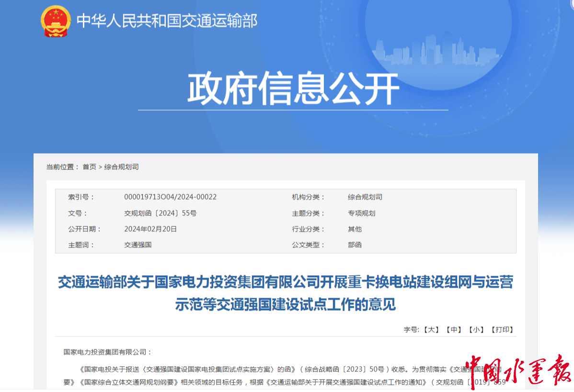
Task: Click the 部函 document type value
Action: pyautogui.click(x=355, y=245)
